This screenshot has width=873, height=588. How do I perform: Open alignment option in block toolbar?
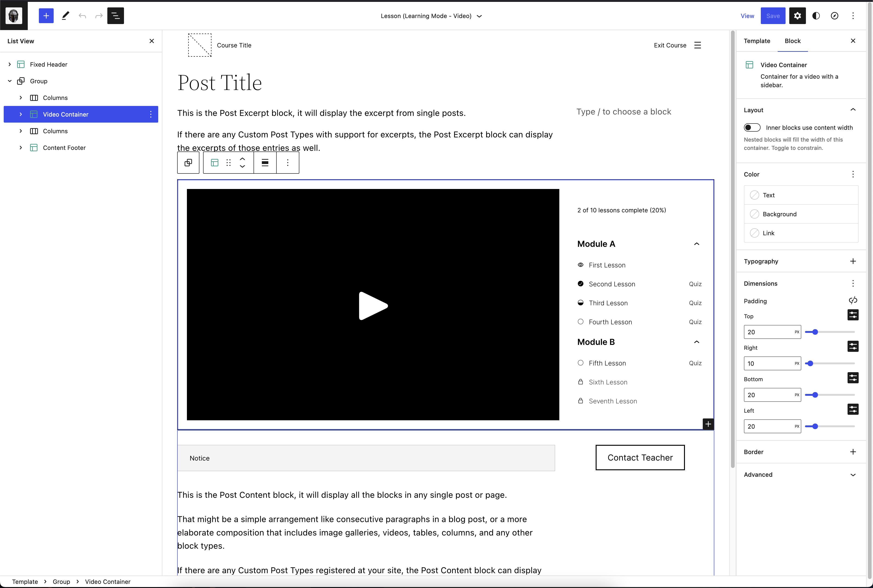(265, 163)
